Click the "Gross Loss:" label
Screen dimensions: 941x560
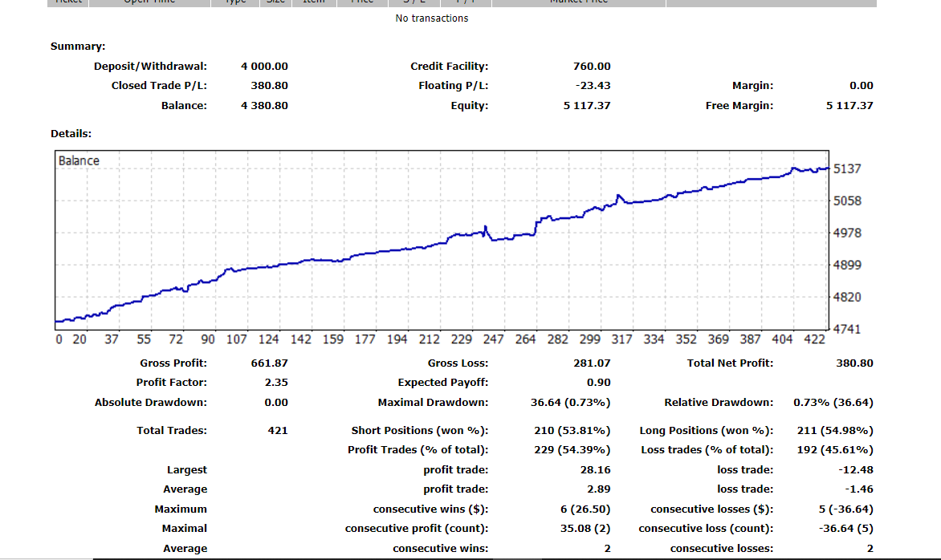click(x=458, y=363)
